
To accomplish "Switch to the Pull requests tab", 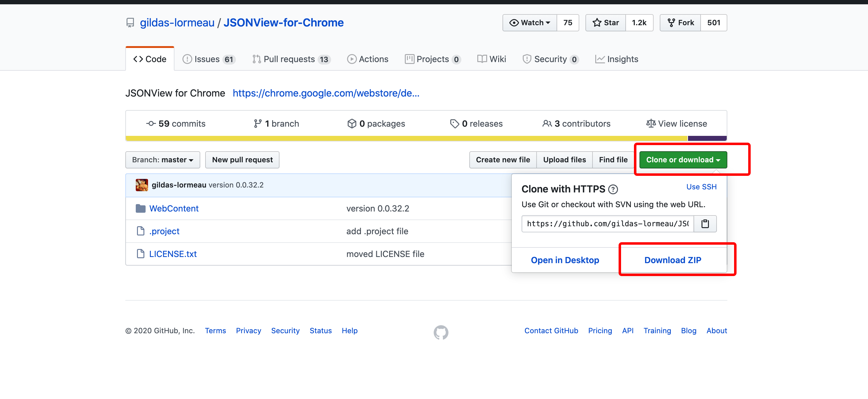I will (x=291, y=59).
